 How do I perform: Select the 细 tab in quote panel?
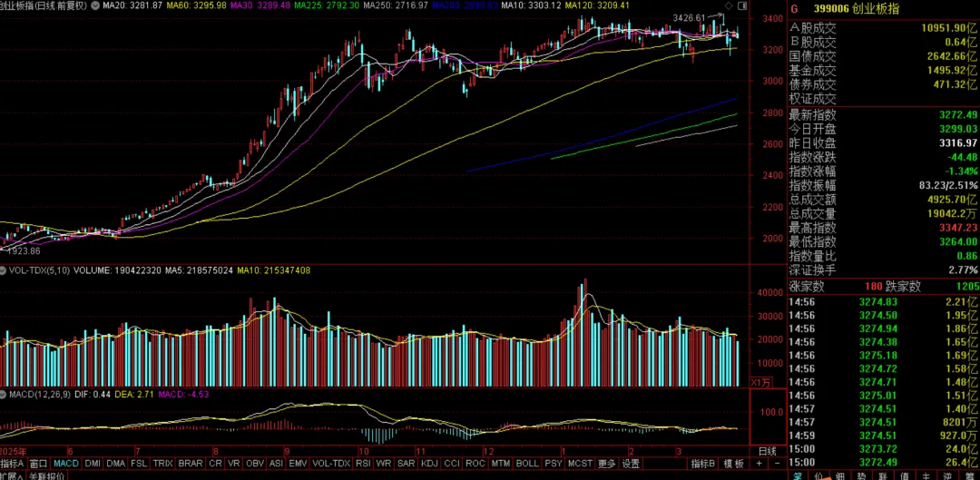click(840, 476)
